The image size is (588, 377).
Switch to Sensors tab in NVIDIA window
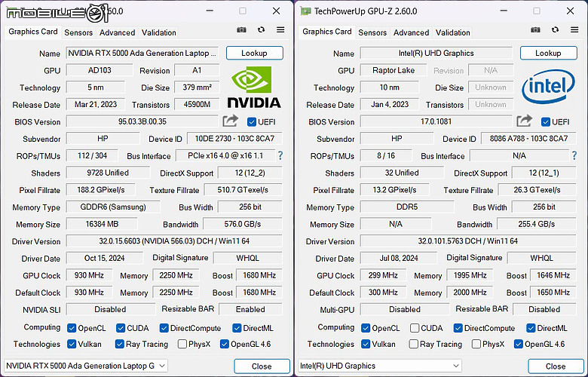(x=78, y=32)
